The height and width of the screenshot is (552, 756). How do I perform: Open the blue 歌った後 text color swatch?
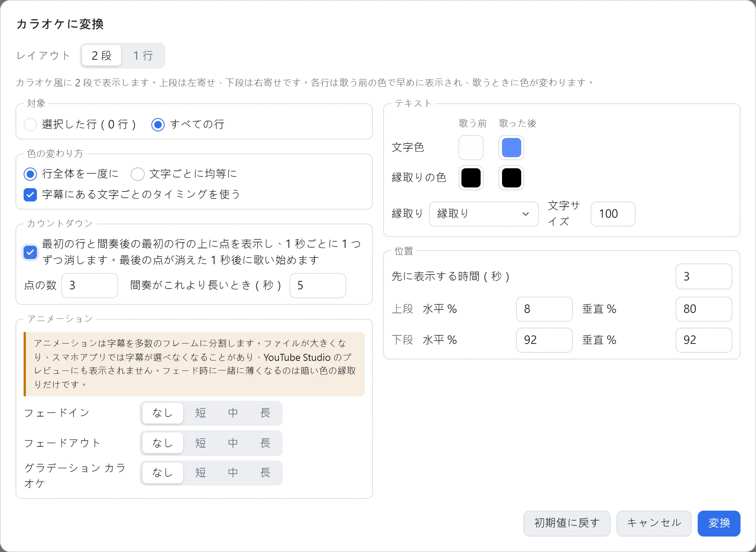coord(511,148)
